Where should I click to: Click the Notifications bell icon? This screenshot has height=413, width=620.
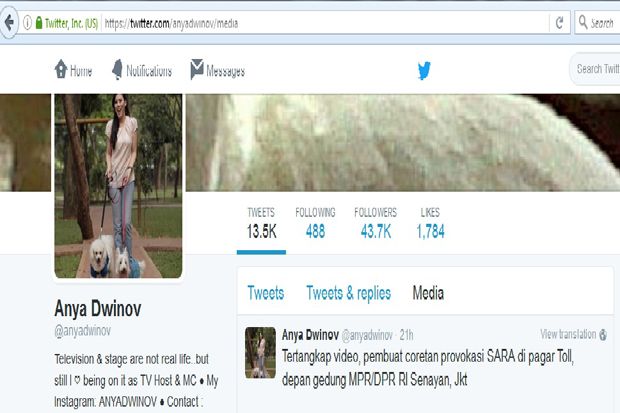[117, 69]
